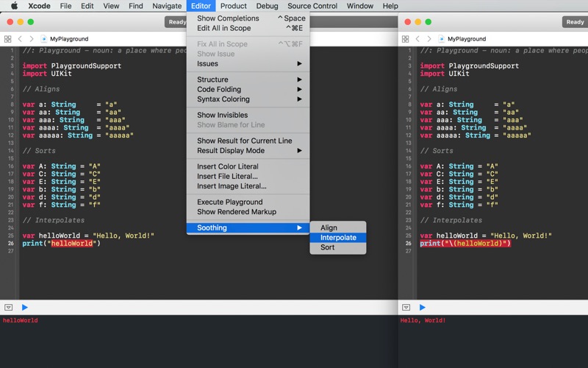Screen dimensions: 588x368
Task: Expand the Code Folding submenu
Action: point(248,89)
